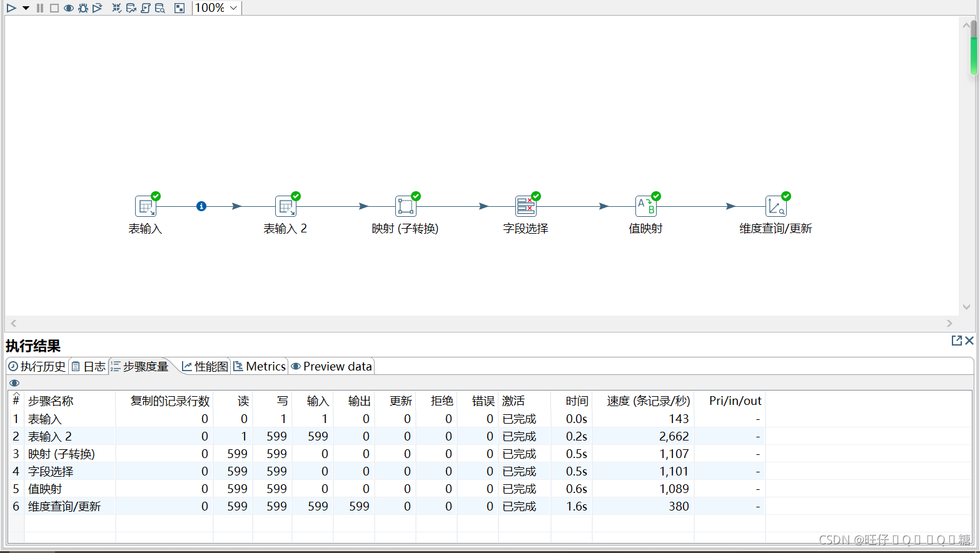Click the blue info hop icon
This screenshot has width=980, height=553.
click(201, 206)
